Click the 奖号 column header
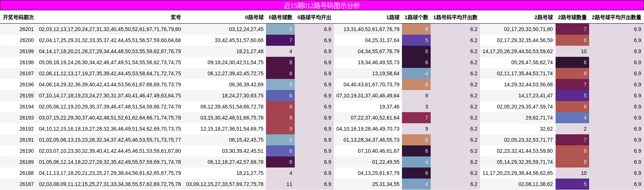Viewport: 644px width, 190px height. tap(176, 17)
